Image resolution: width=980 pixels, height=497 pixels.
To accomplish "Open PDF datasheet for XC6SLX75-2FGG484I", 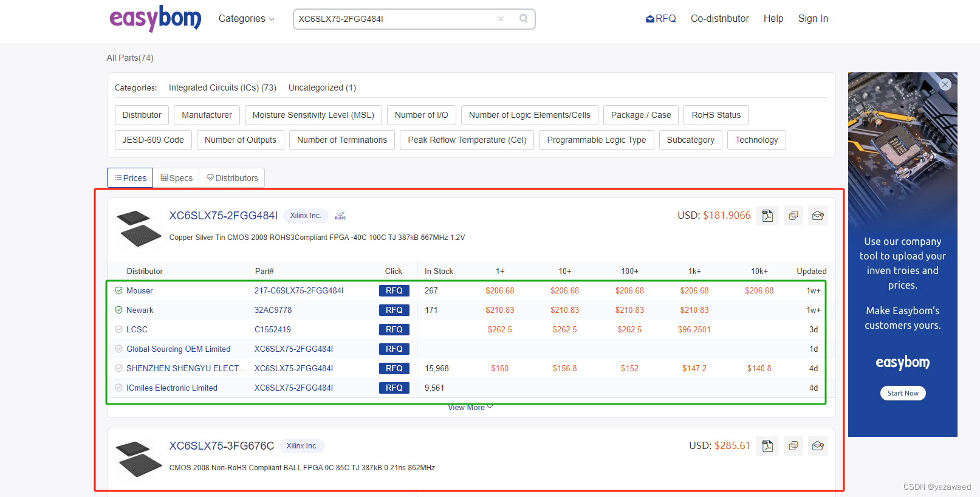I will [x=767, y=216].
